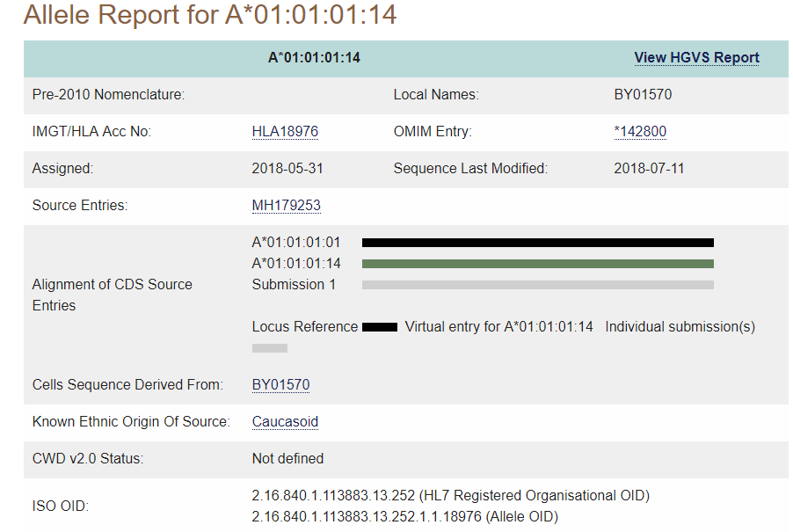Image resolution: width=793 pixels, height=532 pixels.
Task: Select the BY01570 value beside Local Names
Action: point(643,95)
